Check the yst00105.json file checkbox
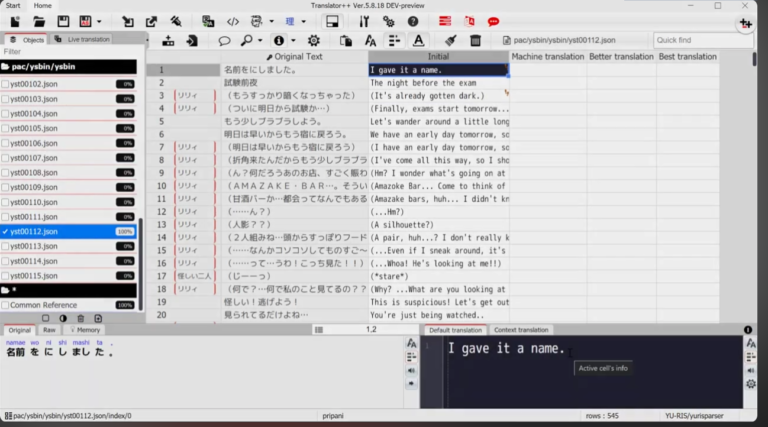 (x=7, y=128)
